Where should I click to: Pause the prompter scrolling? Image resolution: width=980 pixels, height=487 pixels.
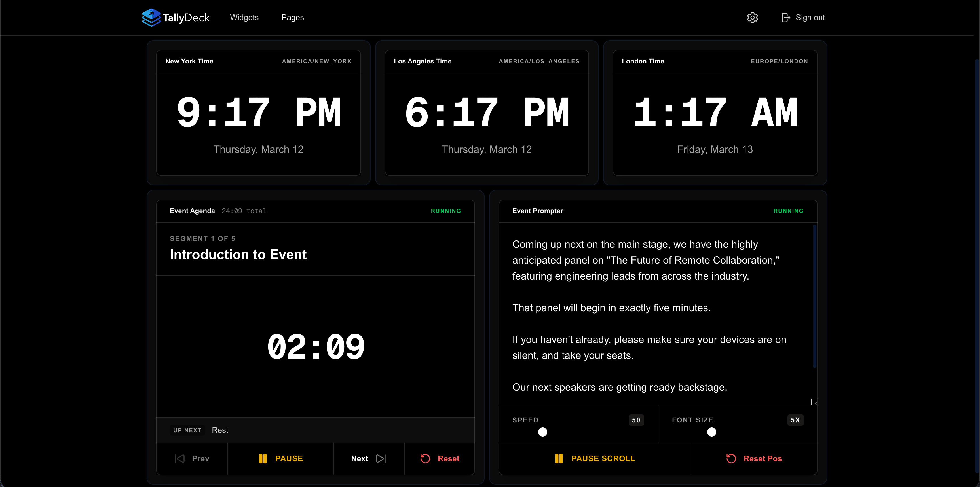tap(595, 458)
